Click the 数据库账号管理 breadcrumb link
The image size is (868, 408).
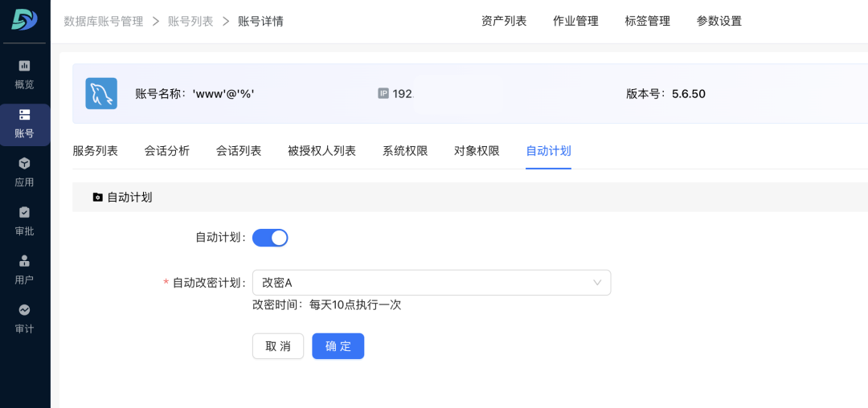[104, 21]
